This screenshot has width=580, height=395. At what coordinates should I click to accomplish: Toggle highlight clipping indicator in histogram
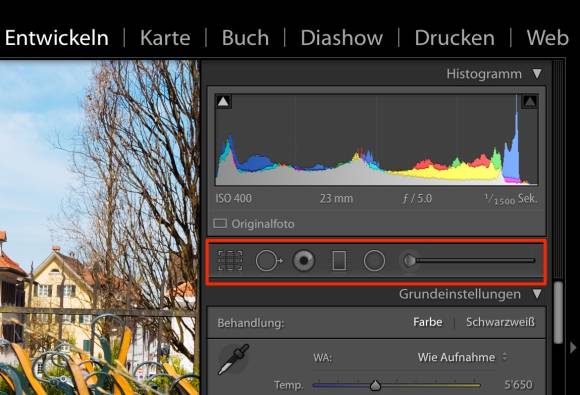pyautogui.click(x=530, y=101)
